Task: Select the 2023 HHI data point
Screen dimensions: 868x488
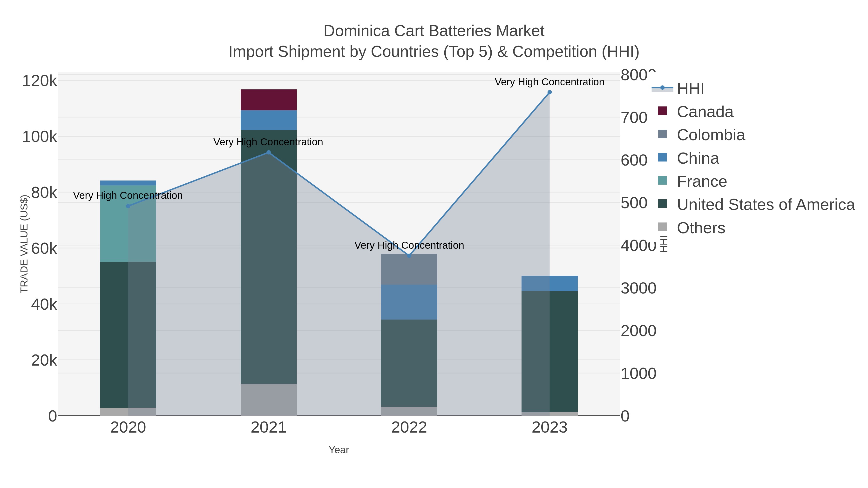Action: 549,92
